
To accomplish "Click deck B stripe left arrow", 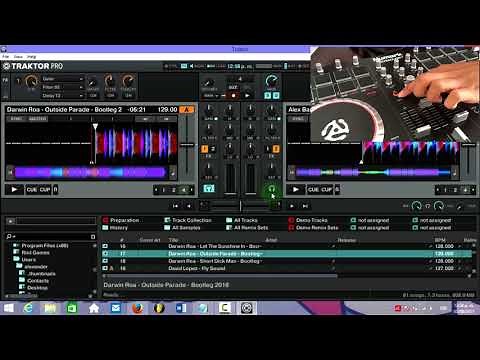I will point(292,172).
